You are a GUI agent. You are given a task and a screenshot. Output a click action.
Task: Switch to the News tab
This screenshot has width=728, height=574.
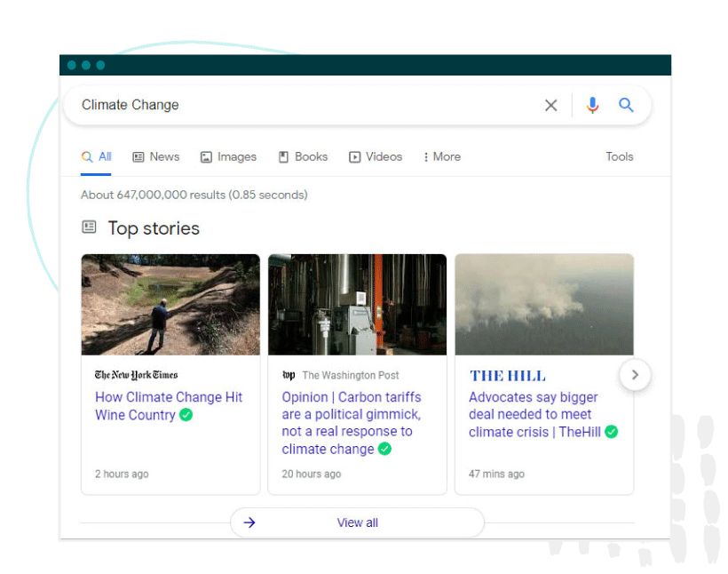point(156,157)
